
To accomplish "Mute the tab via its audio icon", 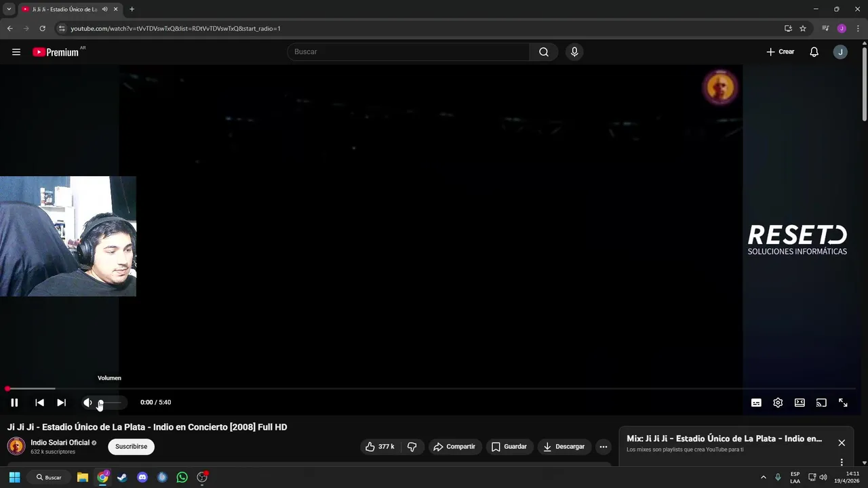I will click(x=104, y=9).
